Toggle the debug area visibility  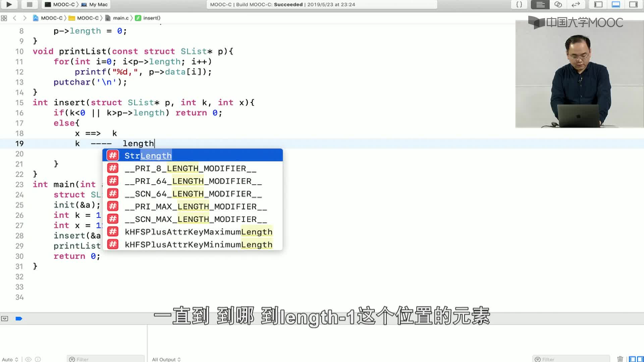tap(616, 4)
